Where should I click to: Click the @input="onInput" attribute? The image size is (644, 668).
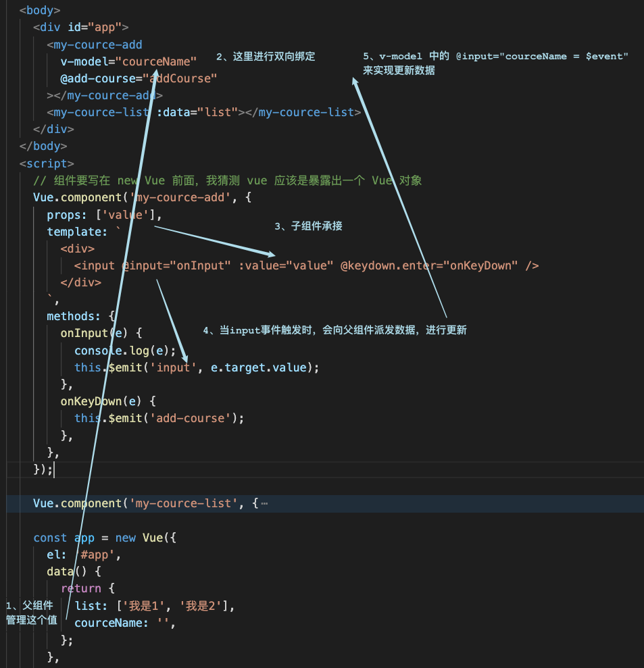tap(176, 266)
